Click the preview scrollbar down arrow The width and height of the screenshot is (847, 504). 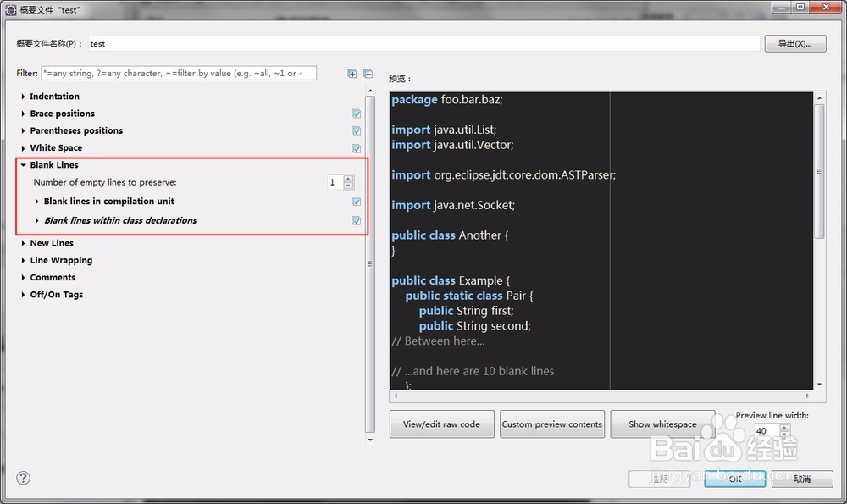click(x=819, y=385)
